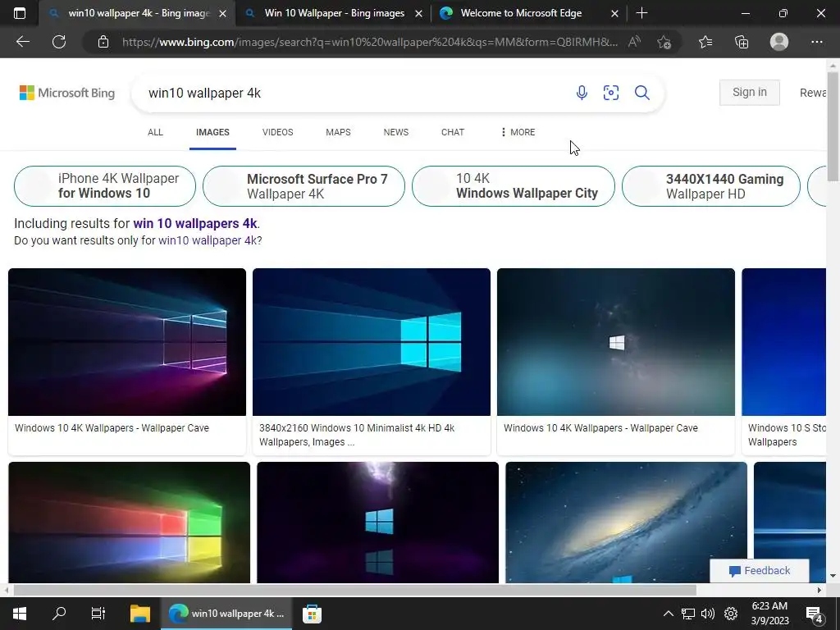Reload the page with the refresh icon
The height and width of the screenshot is (630, 840).
(x=59, y=42)
